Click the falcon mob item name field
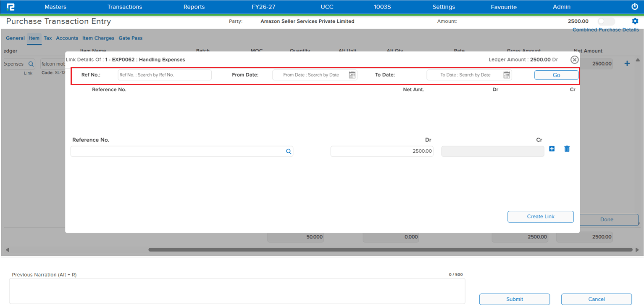The width and height of the screenshot is (644, 305). coord(53,64)
